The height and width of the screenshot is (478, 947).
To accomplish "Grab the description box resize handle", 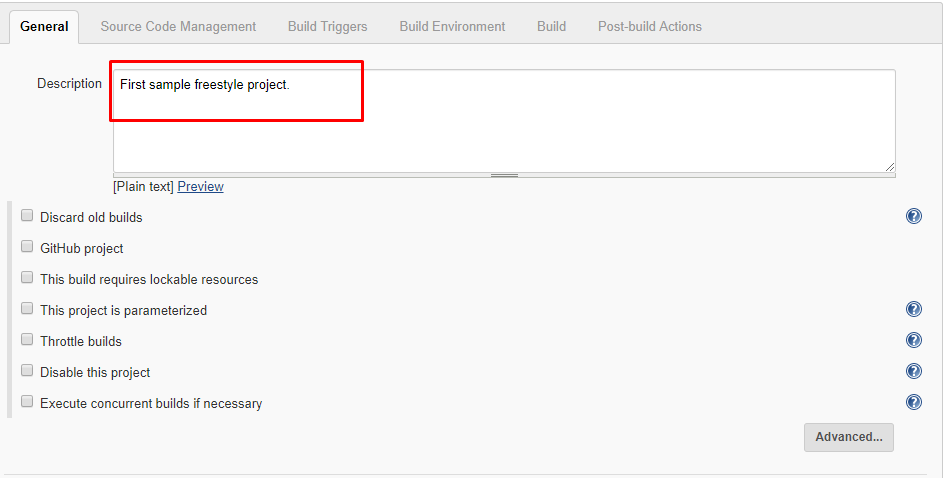I will click(504, 175).
